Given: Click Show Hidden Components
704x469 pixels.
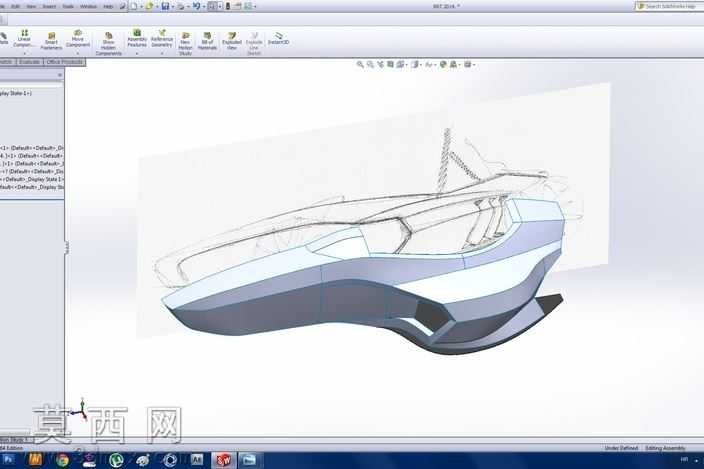Looking at the screenshot, I should [x=108, y=44].
